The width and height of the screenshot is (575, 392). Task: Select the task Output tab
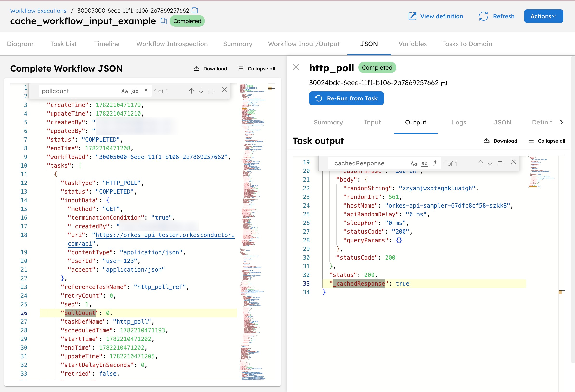pos(415,122)
